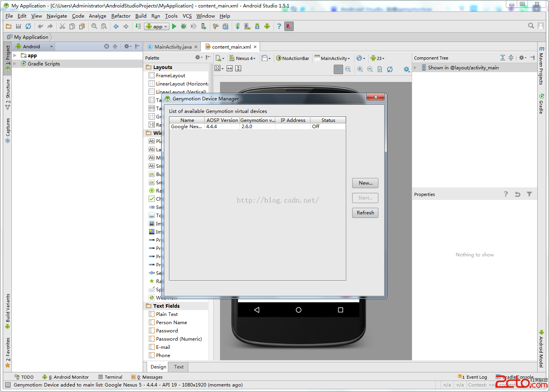Open the Build menu
Screen dimensions: 549x392
pyautogui.click(x=141, y=16)
